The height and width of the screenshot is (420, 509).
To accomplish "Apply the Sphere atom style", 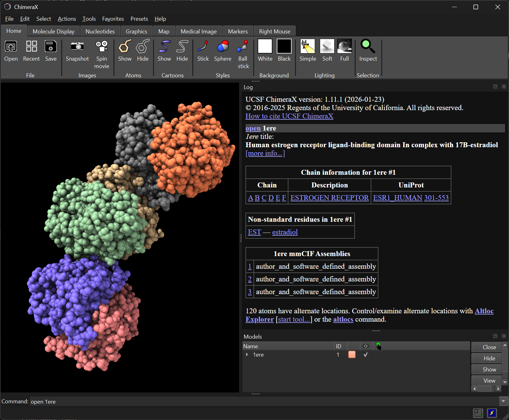I will point(223,47).
